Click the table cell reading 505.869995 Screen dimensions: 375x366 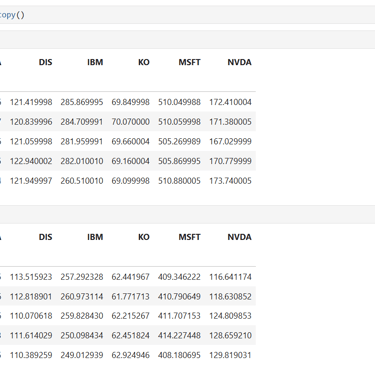pos(179,161)
